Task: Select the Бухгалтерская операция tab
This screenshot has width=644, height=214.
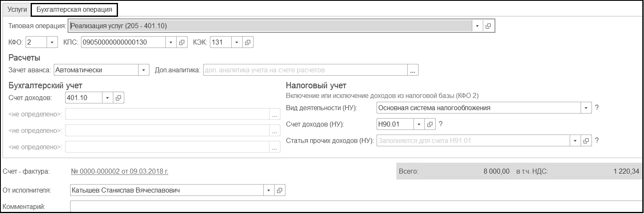Action: 74,9
